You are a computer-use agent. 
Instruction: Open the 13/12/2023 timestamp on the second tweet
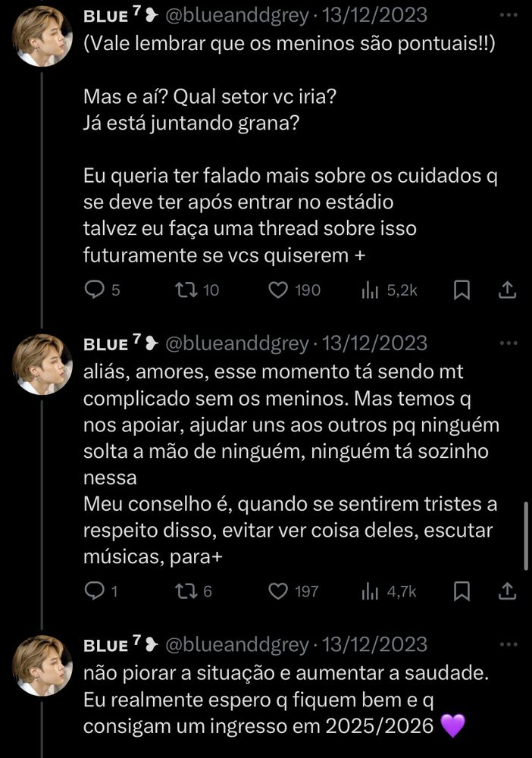click(x=374, y=343)
